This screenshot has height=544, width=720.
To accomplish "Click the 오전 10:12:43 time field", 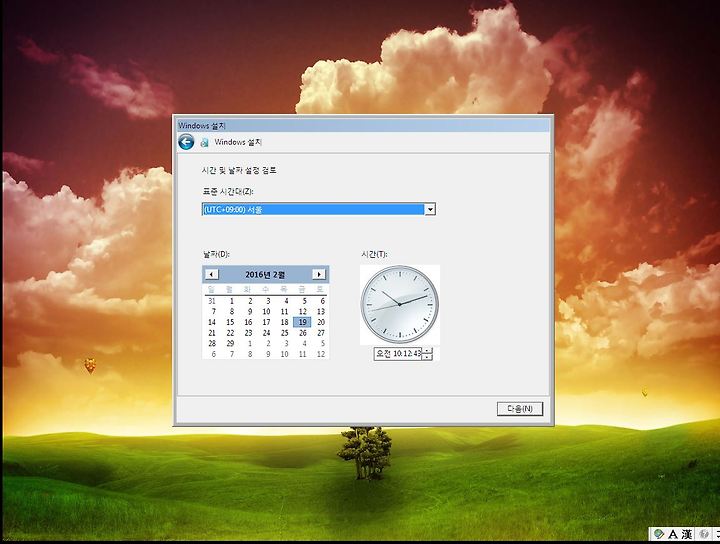I will [398, 354].
